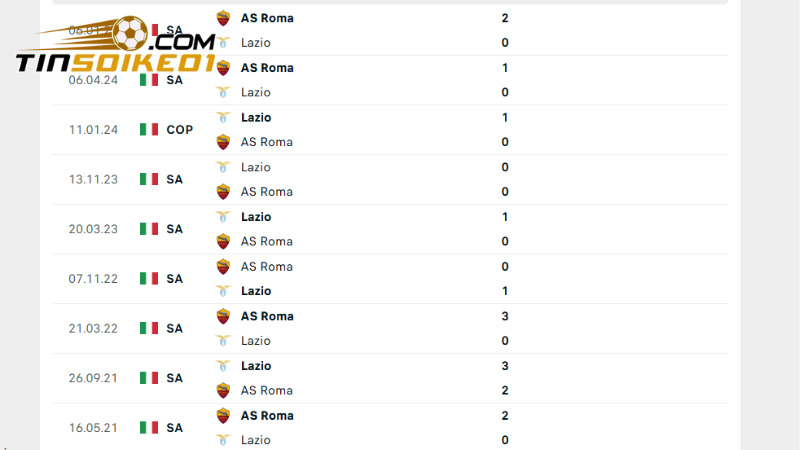The width and height of the screenshot is (800, 450).
Task: Click the TINSOIKEO1.COM soccer ball logo
Action: [x=130, y=34]
